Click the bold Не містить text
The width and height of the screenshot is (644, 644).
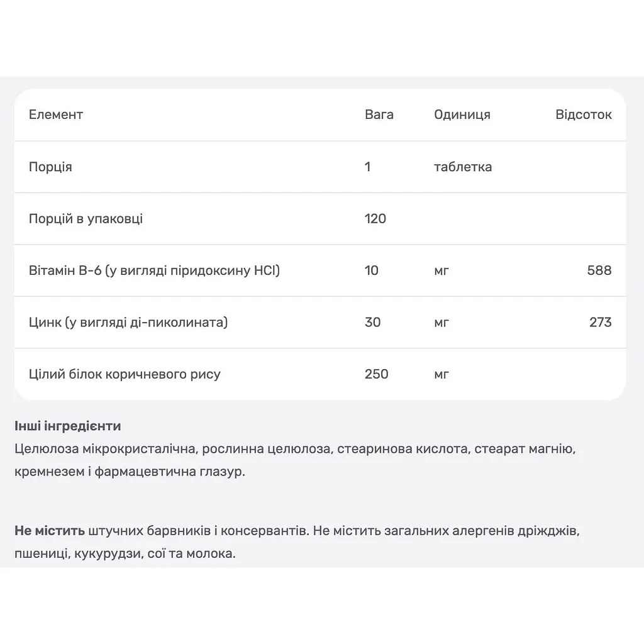click(x=50, y=531)
